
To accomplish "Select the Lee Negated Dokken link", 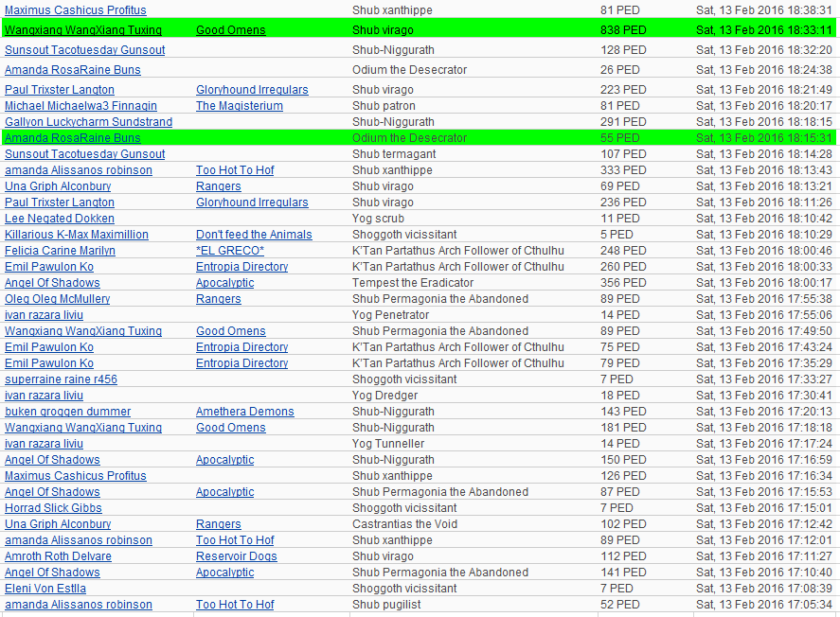I will [59, 219].
